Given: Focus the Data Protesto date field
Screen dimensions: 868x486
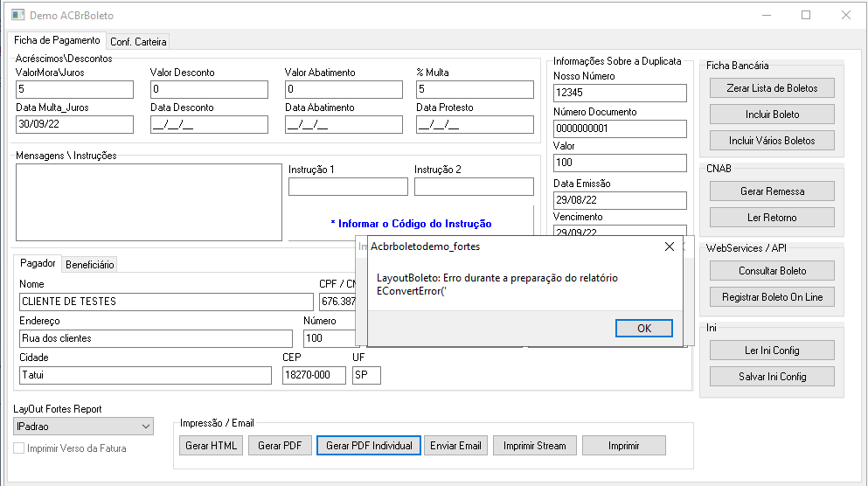Looking at the screenshot, I should (475, 124).
